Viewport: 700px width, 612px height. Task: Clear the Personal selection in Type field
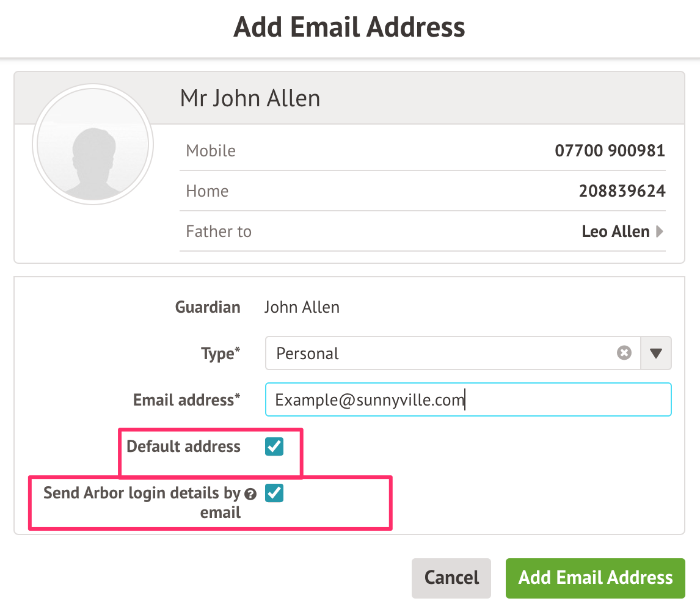[x=624, y=353]
